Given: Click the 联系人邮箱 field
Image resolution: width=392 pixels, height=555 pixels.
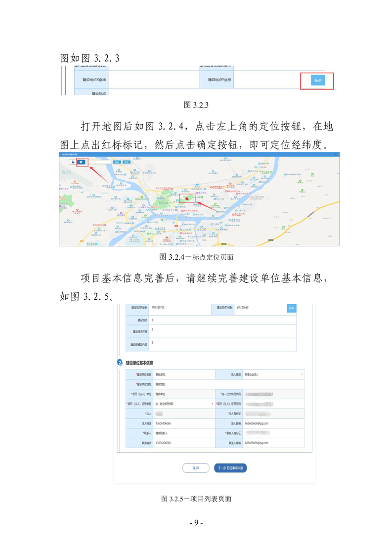Looking at the screenshot, I should 273,443.
